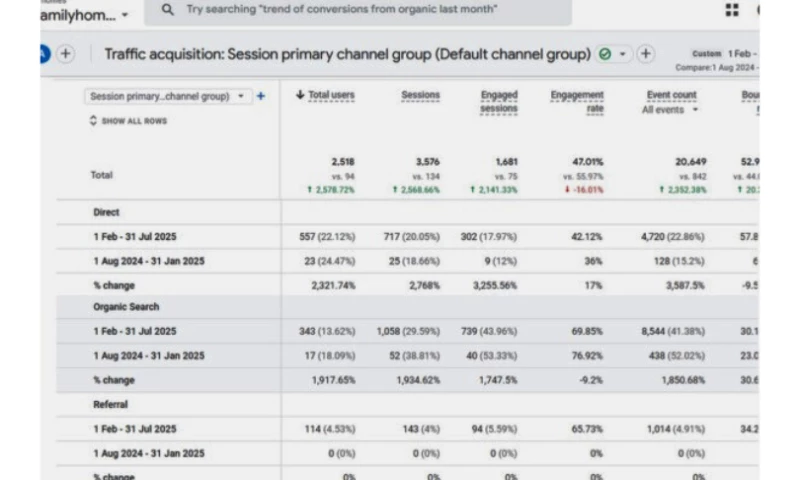Add a secondary dimension with blue plus
This screenshot has width=800, height=480.
point(261,97)
